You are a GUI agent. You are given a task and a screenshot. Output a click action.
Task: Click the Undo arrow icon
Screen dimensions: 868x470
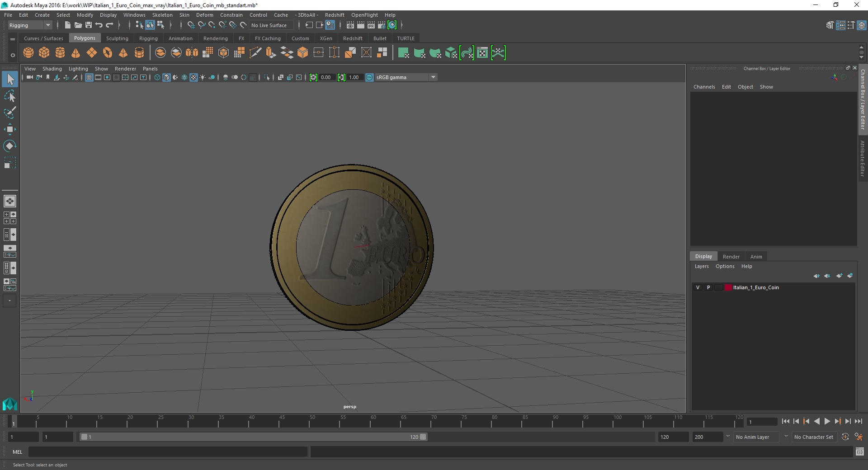click(99, 25)
